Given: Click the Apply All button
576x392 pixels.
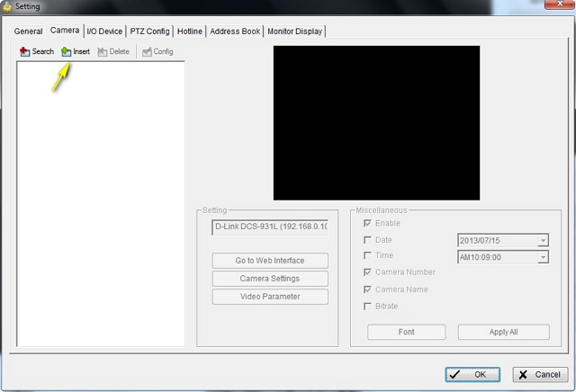Looking at the screenshot, I should click(x=504, y=332).
